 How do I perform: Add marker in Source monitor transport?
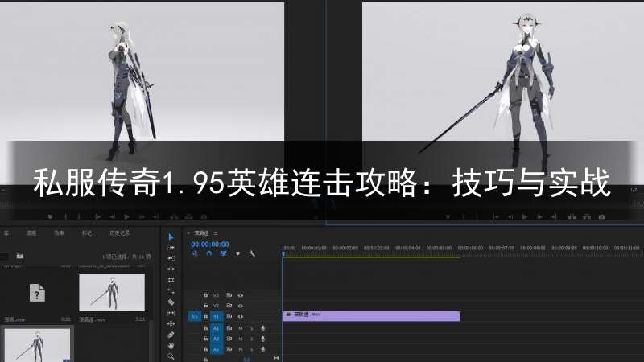click(x=50, y=216)
